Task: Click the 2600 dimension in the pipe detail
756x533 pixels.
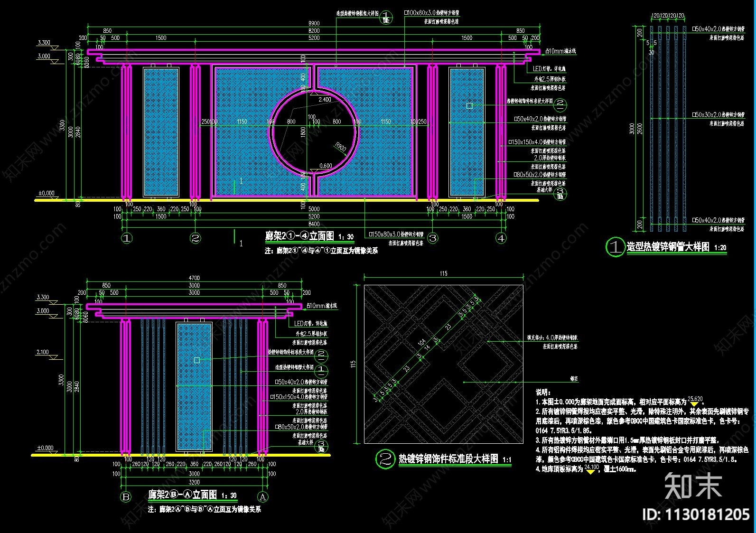Action: pos(639,128)
